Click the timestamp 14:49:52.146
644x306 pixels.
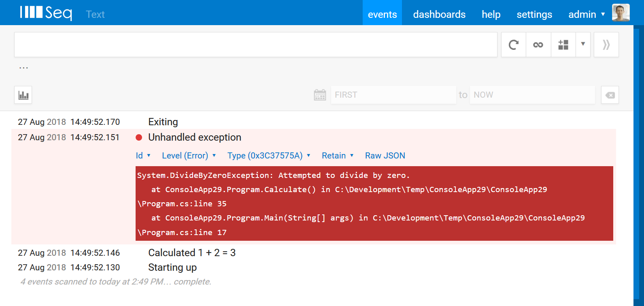[95, 253]
